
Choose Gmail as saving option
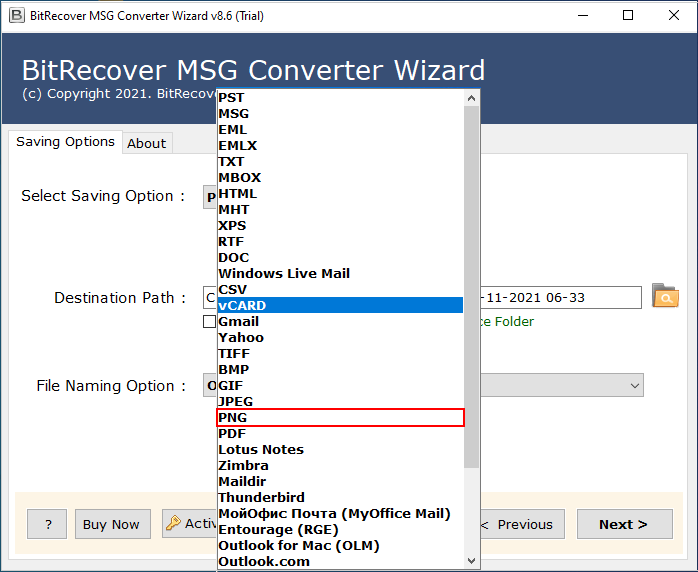340,321
